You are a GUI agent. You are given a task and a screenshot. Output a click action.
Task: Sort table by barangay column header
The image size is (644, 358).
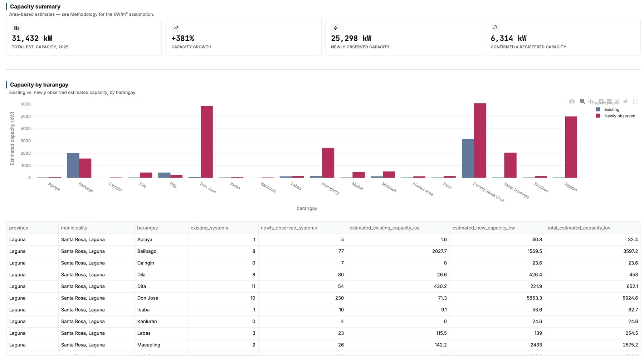pyautogui.click(x=161, y=228)
